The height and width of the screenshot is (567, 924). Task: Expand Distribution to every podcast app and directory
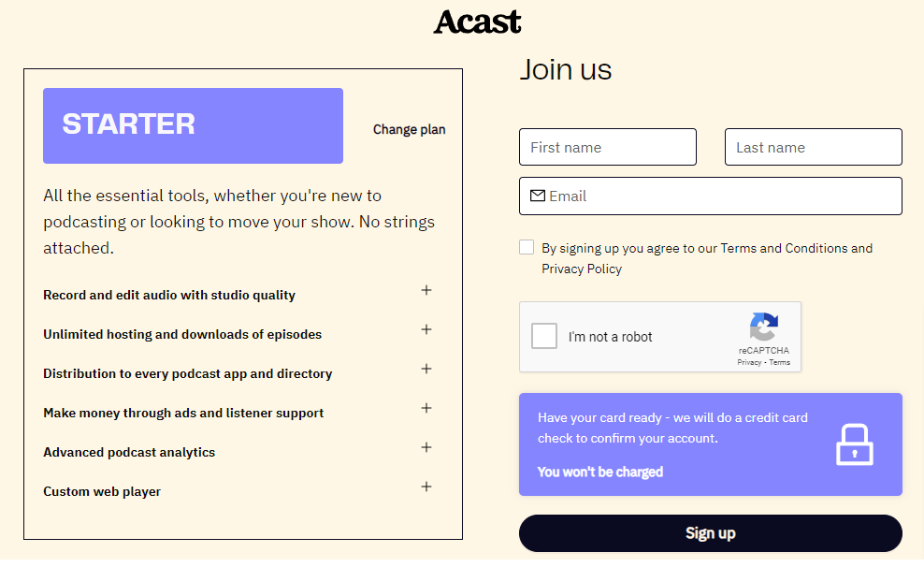tap(426, 369)
